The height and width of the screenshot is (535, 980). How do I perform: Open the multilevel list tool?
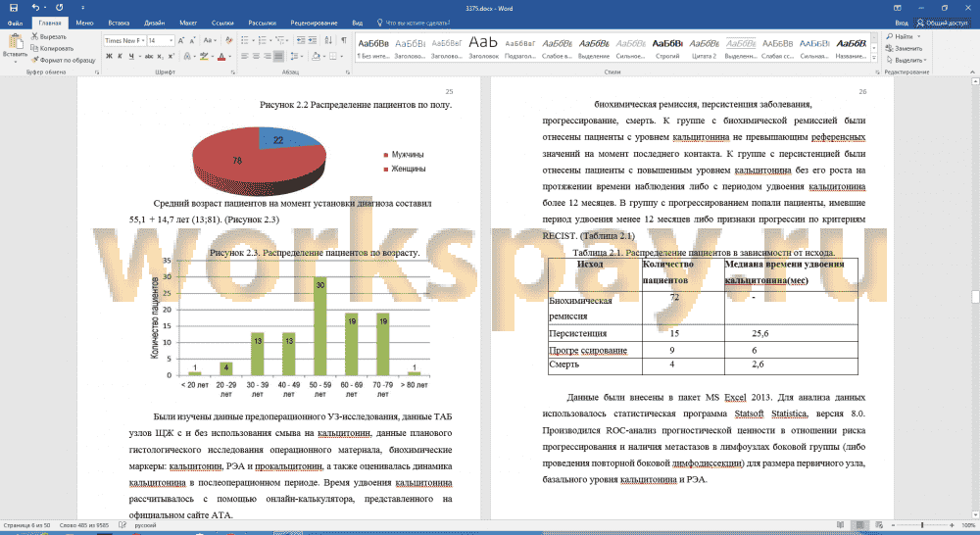(282, 40)
